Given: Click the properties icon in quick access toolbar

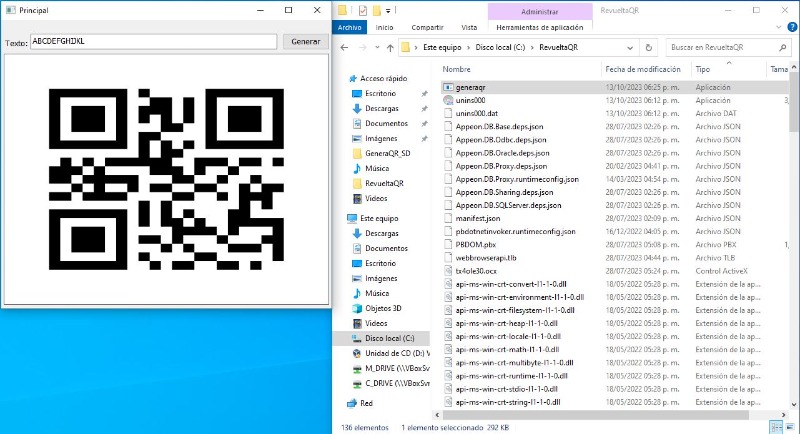Looking at the screenshot, I should point(362,10).
